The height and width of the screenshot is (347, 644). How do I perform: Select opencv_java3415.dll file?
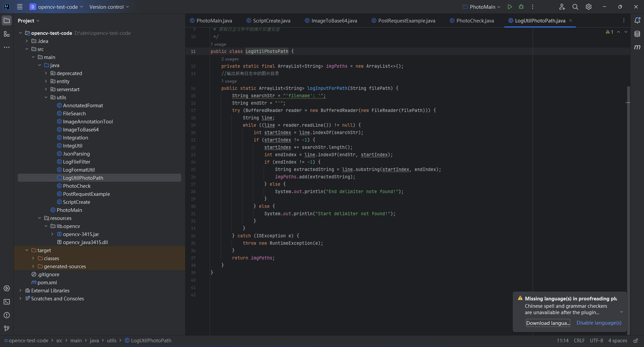tap(85, 242)
